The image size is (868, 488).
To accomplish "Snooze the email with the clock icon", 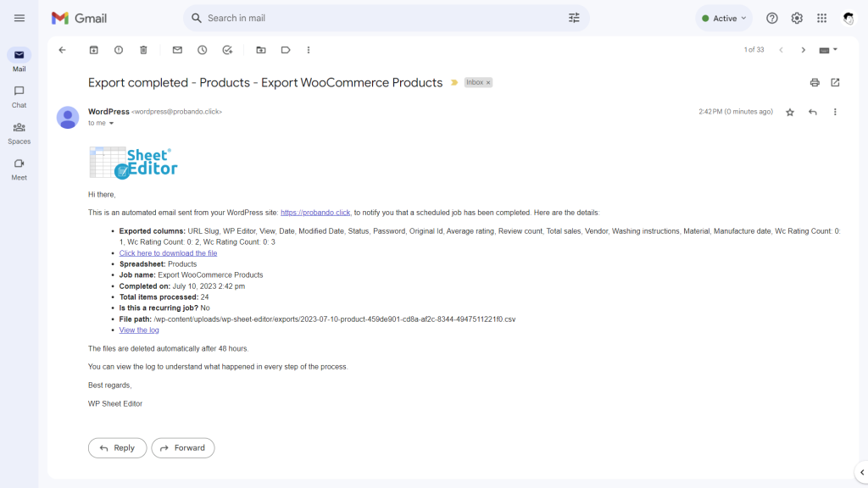I will (202, 50).
